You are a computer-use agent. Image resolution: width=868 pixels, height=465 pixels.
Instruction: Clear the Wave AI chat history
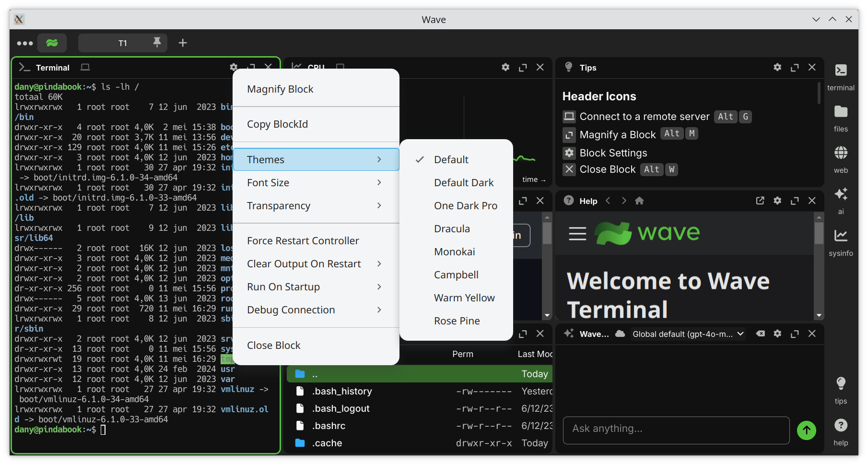pos(760,334)
